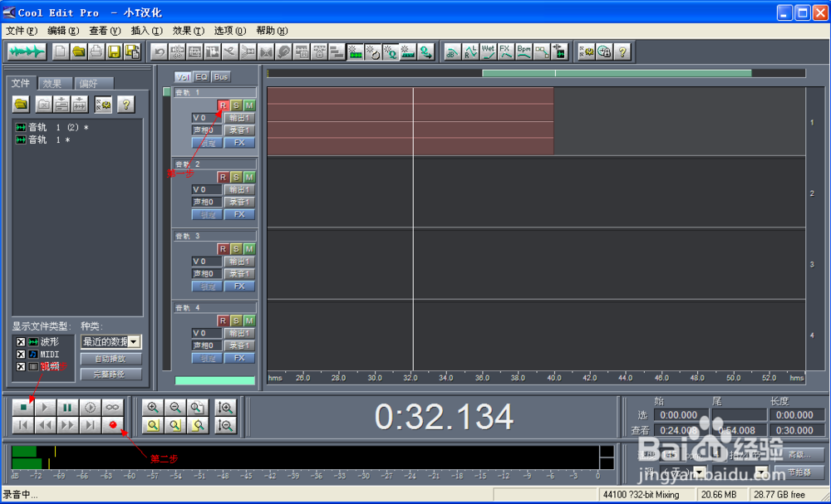
Task: Open the 编辑 menu
Action: pos(63,31)
